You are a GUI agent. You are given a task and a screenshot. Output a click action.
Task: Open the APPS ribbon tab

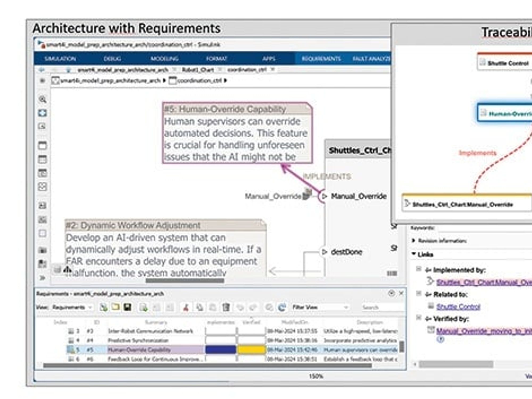269,59
